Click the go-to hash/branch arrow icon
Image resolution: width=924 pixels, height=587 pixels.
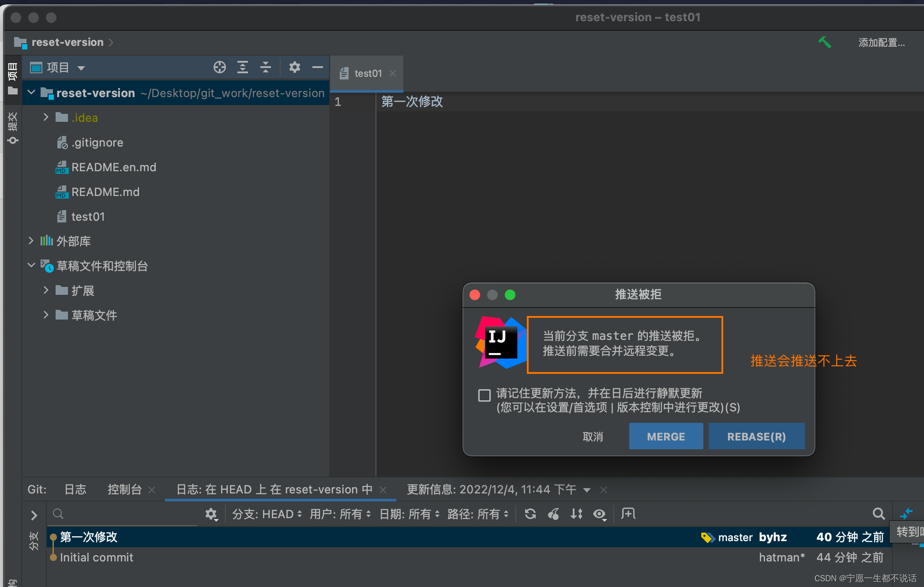coord(905,514)
